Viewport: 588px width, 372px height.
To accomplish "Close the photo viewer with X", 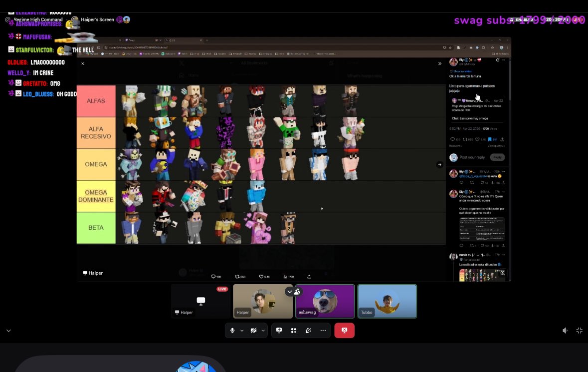I will [83, 63].
